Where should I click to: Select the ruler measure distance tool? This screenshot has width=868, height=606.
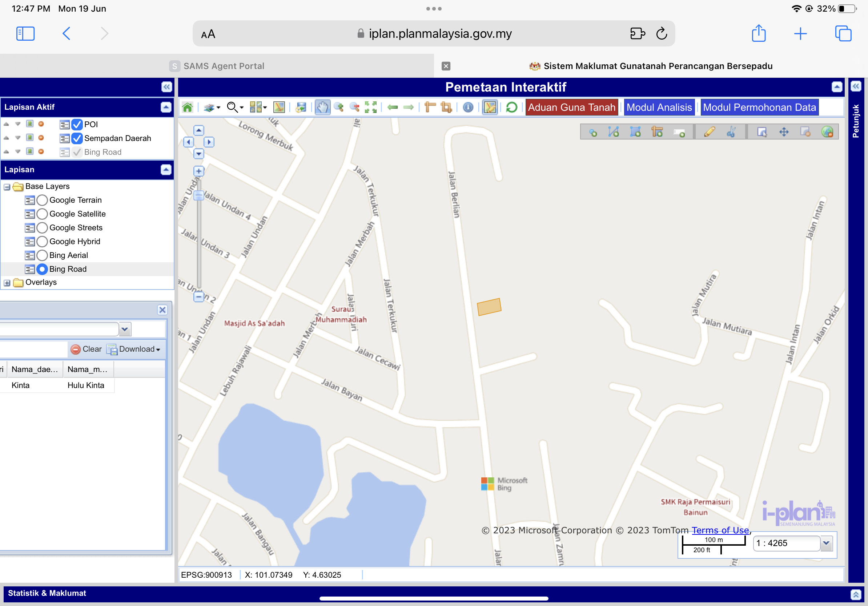click(430, 107)
